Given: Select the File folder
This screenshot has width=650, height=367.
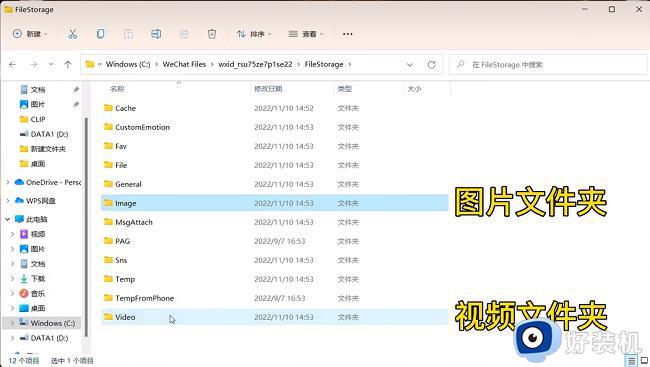Looking at the screenshot, I should (274, 165).
